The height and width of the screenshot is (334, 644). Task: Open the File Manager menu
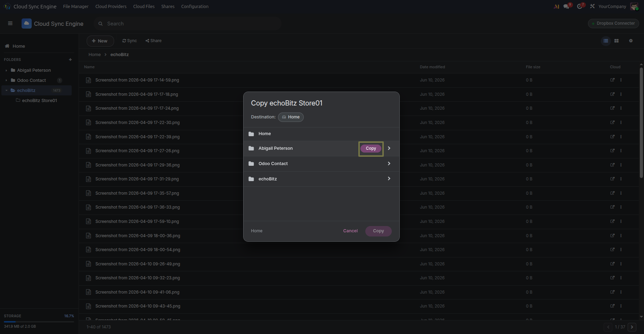pos(75,6)
